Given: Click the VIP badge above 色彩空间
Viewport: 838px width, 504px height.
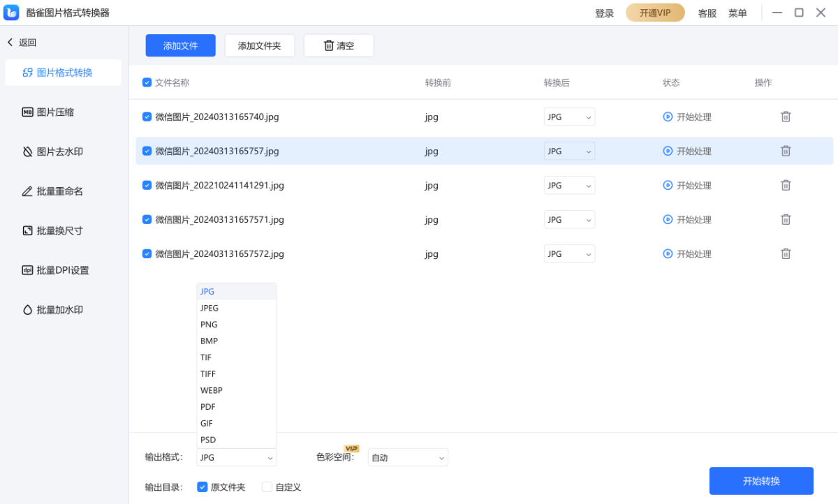Looking at the screenshot, I should (351, 448).
